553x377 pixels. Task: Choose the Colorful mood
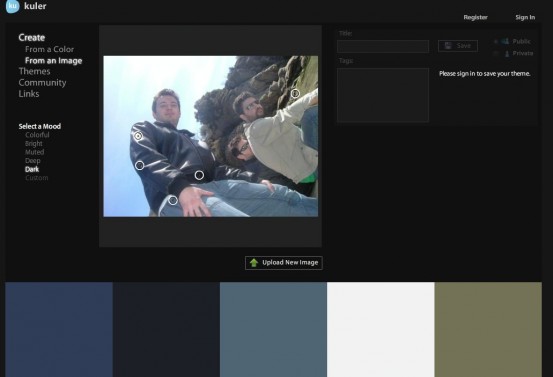(x=37, y=135)
